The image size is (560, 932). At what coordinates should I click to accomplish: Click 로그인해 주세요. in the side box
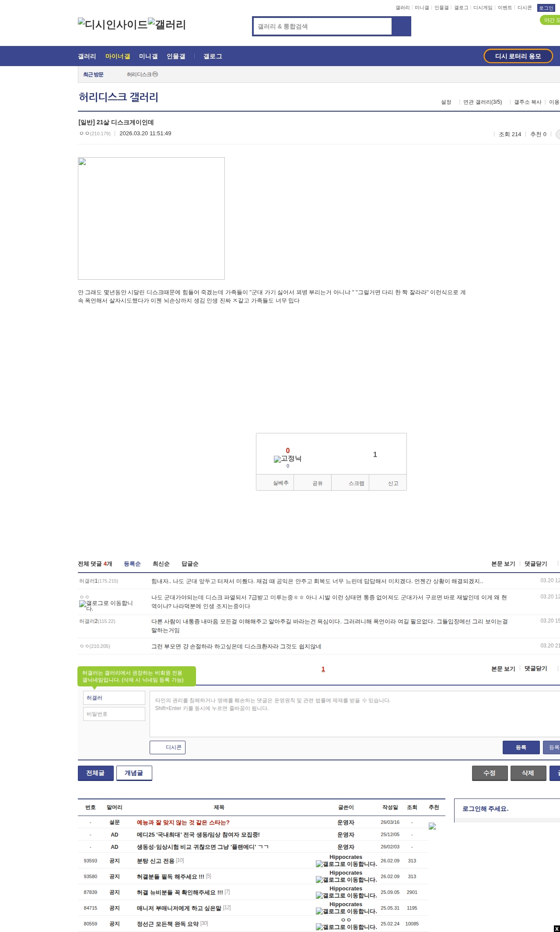coord(486,809)
